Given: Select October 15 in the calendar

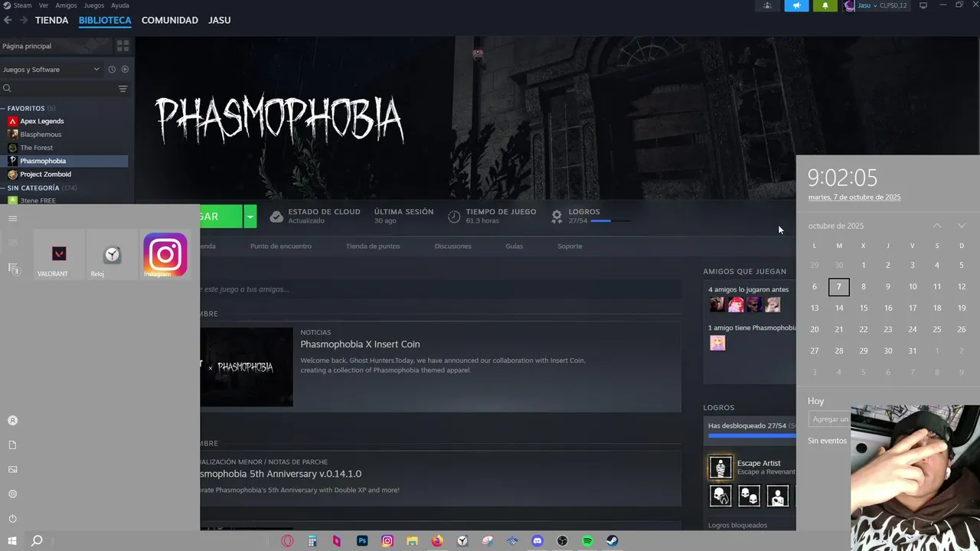Looking at the screenshot, I should pyautogui.click(x=864, y=308).
